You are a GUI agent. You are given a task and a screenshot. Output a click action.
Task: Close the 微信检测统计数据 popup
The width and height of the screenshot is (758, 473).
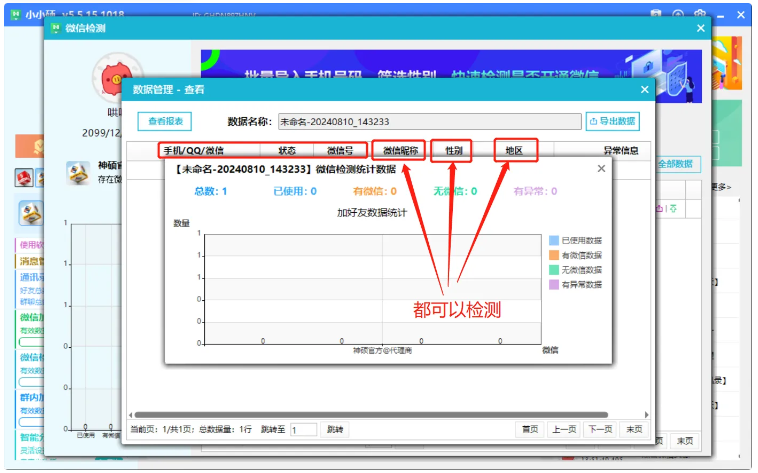pyautogui.click(x=601, y=168)
